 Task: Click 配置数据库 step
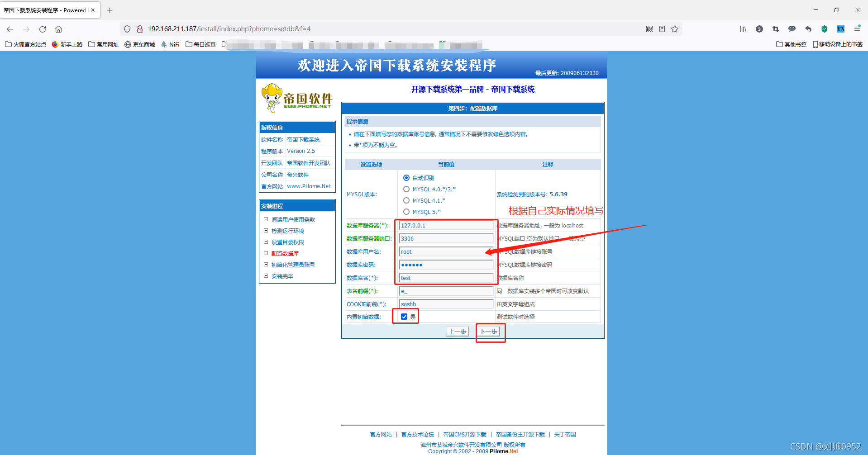coord(285,254)
